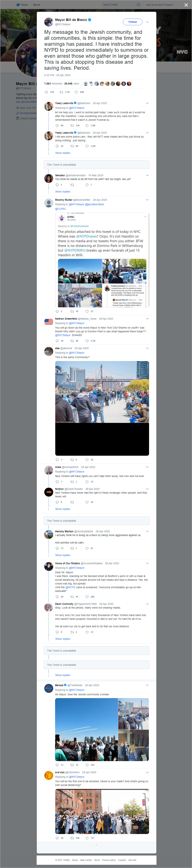Viewport: 192px width, 868px height.
Task: Retweet the Senator reply tweet
Action: point(72,185)
